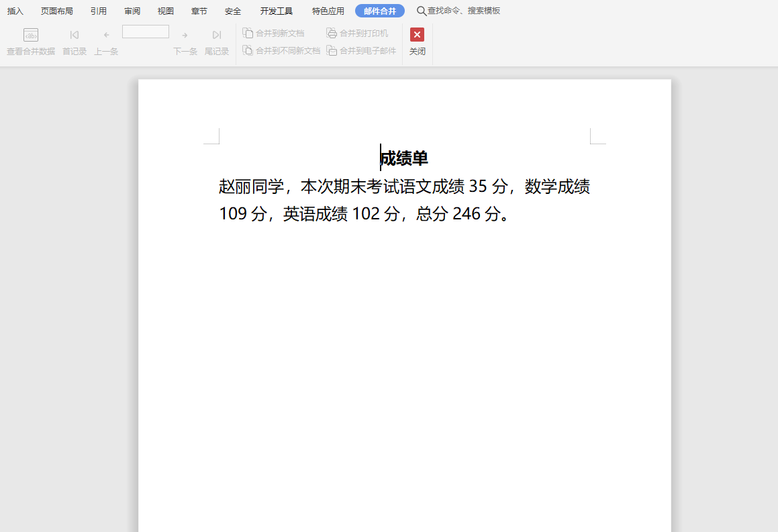Click 合并到电子邮件 to email merge
778x532 pixels.
361,50
